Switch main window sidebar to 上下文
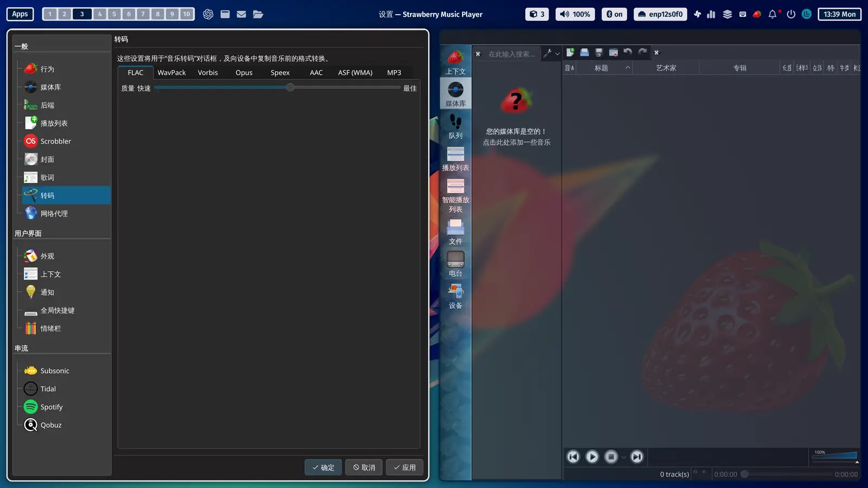This screenshot has width=868, height=488. 456,62
